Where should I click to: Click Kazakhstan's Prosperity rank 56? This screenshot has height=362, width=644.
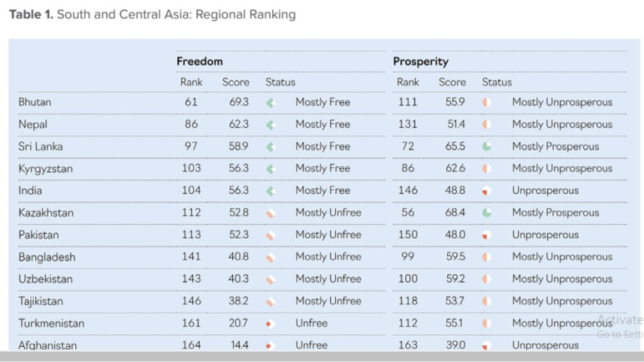coord(408,213)
